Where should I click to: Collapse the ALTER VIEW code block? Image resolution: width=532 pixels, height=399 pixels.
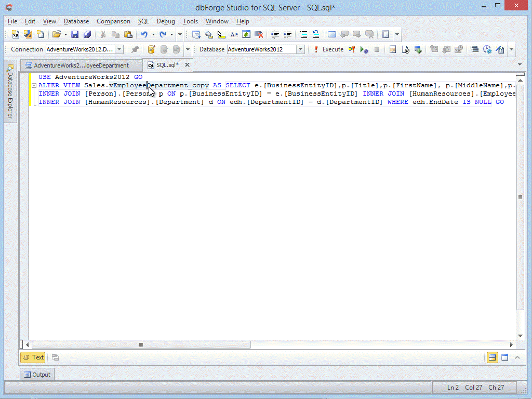[34, 86]
